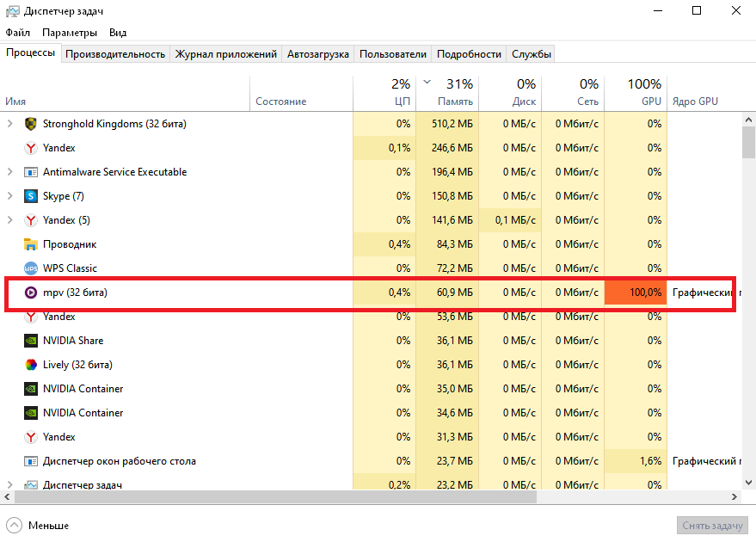Expand the Диспетчер задач process row
This screenshot has width=756, height=542.
(9, 484)
